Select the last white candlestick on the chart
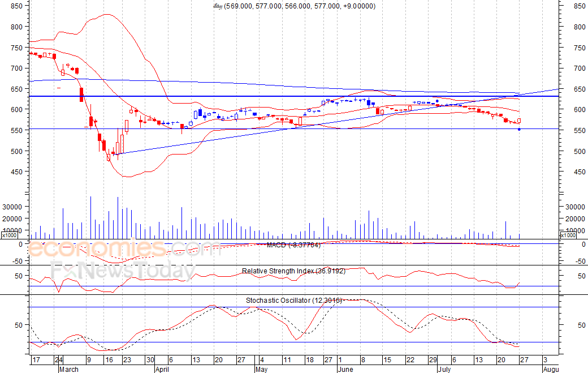The width and height of the screenshot is (588, 373). [x=519, y=121]
